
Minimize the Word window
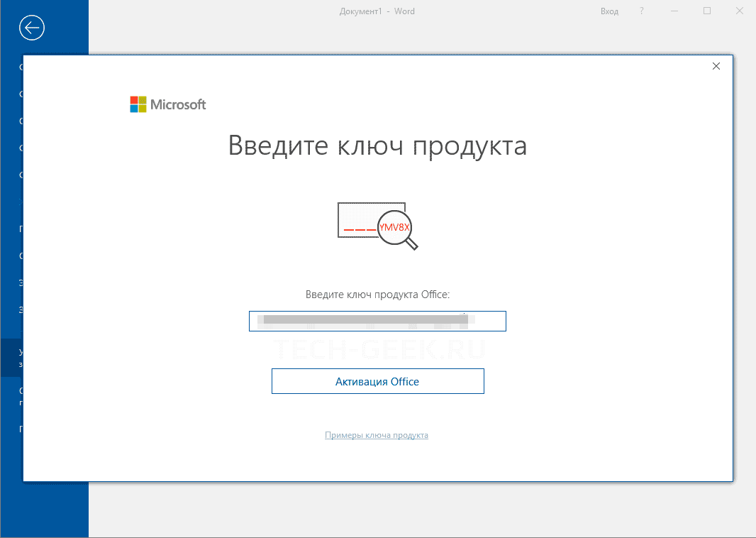[674, 11]
